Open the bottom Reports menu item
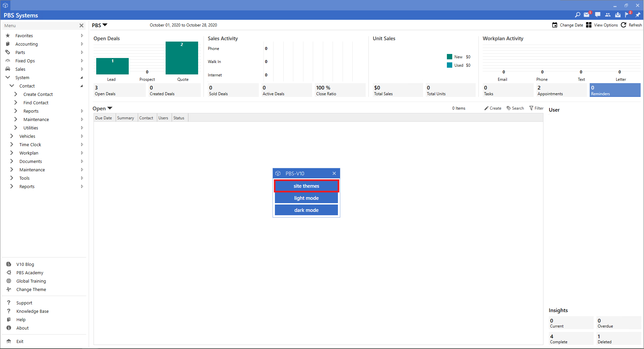644x349 pixels. point(27,187)
